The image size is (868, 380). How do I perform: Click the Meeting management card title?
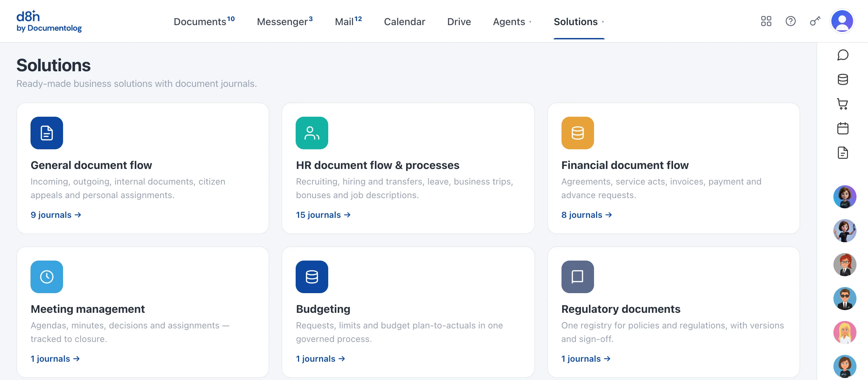pos(88,309)
